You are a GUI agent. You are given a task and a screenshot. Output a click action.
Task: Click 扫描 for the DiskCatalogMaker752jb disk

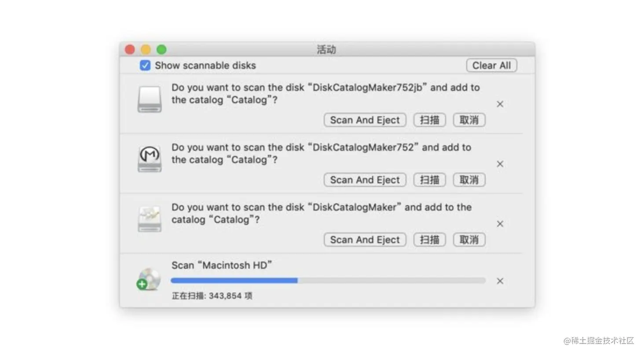(429, 120)
